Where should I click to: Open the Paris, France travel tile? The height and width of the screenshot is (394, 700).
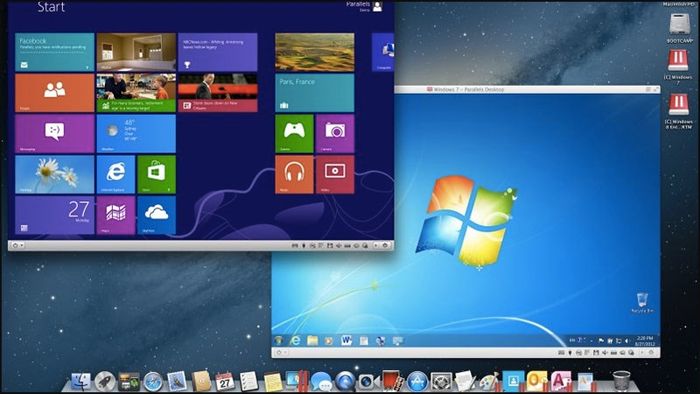[315, 93]
